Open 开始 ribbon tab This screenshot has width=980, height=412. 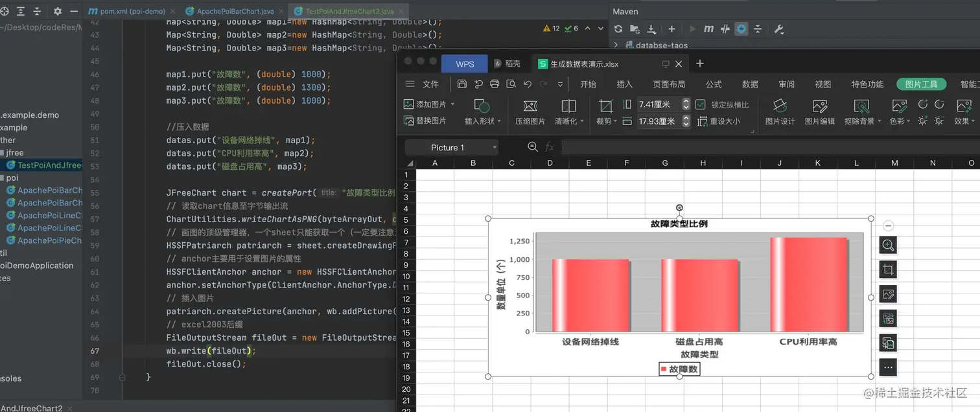pyautogui.click(x=588, y=84)
